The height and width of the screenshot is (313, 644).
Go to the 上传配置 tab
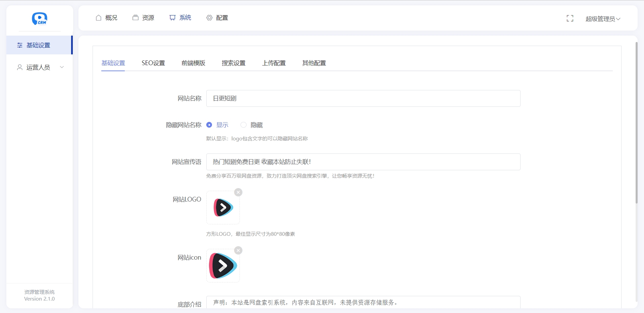click(274, 63)
